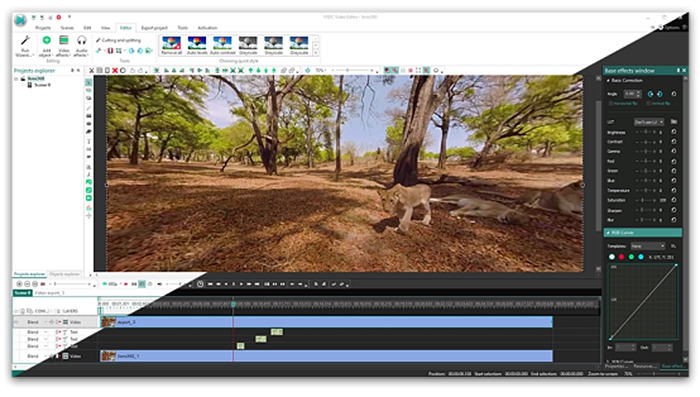Select the Line tool in vertical toolbar

coord(89,108)
